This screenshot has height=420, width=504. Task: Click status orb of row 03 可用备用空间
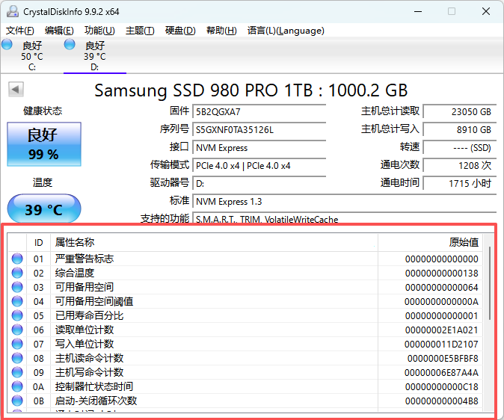coord(17,287)
